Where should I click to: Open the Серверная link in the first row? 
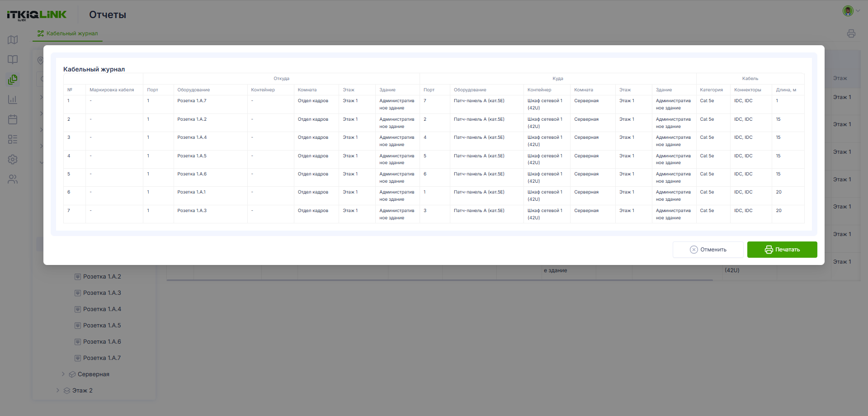(x=586, y=101)
